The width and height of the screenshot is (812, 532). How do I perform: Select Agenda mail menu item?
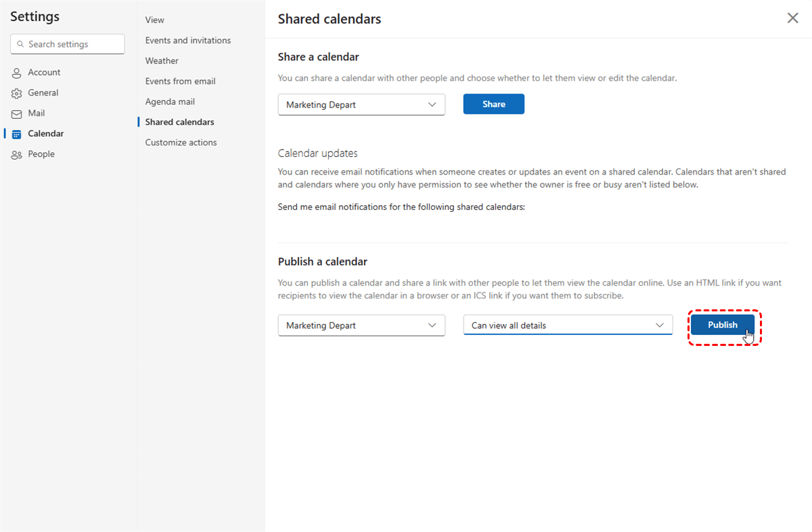pos(170,102)
